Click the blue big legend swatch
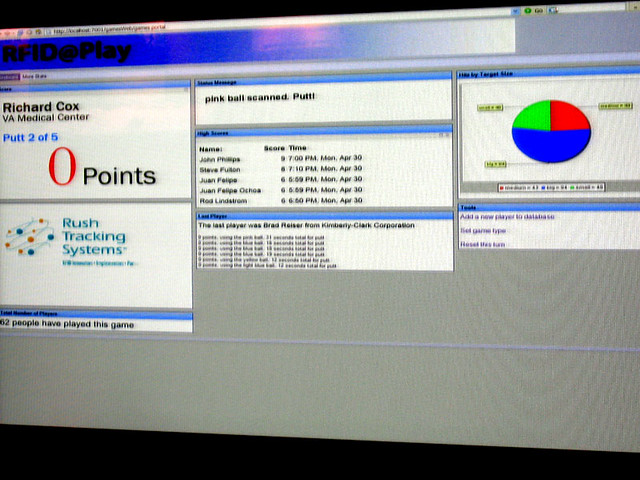 pyautogui.click(x=543, y=188)
